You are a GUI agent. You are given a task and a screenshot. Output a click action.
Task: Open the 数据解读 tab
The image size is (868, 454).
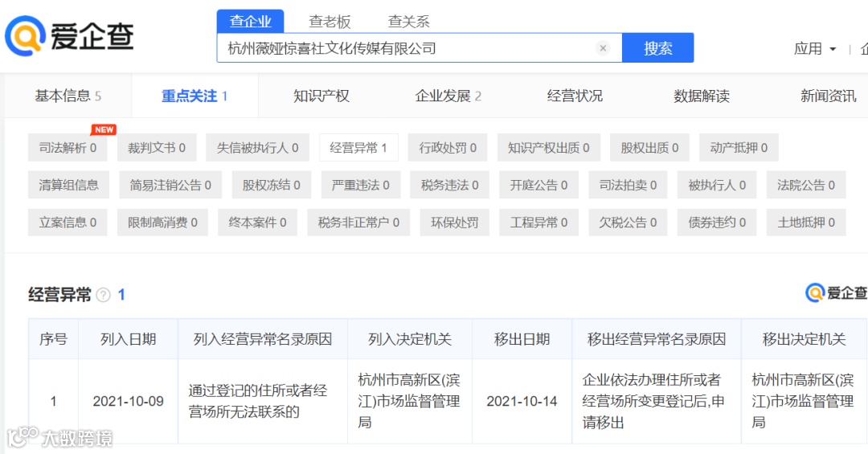coord(702,96)
